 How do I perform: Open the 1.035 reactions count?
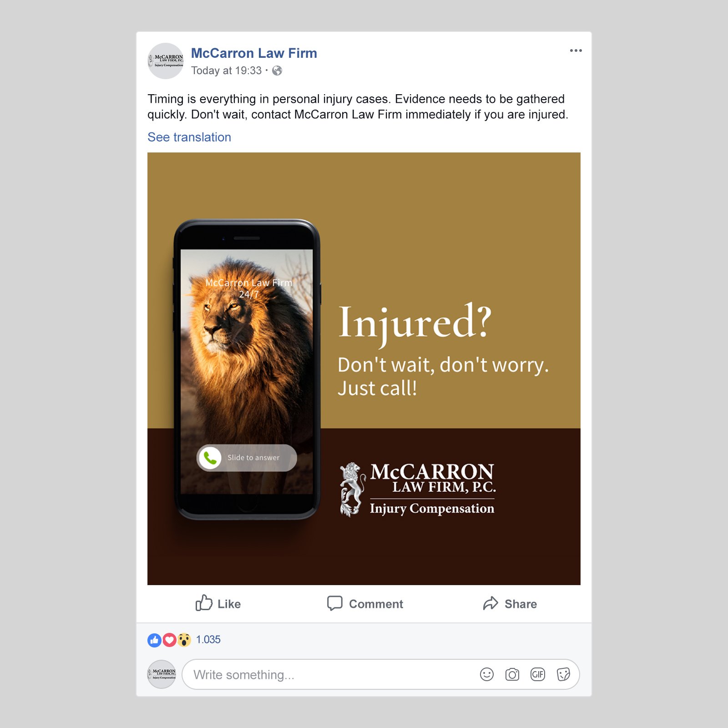point(208,639)
